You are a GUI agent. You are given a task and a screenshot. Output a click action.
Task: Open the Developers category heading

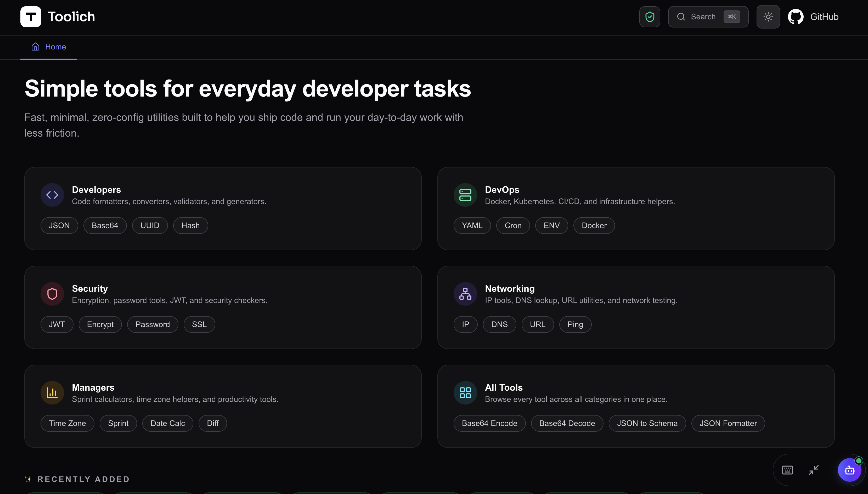[96, 190]
